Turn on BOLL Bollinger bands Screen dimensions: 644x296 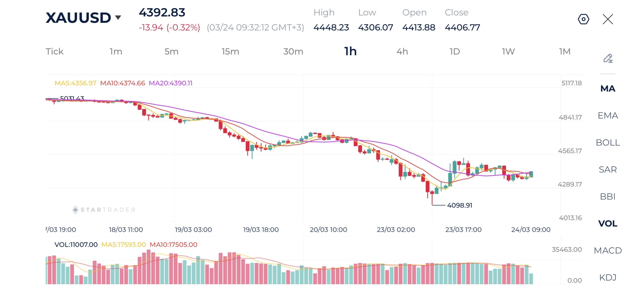tap(608, 143)
